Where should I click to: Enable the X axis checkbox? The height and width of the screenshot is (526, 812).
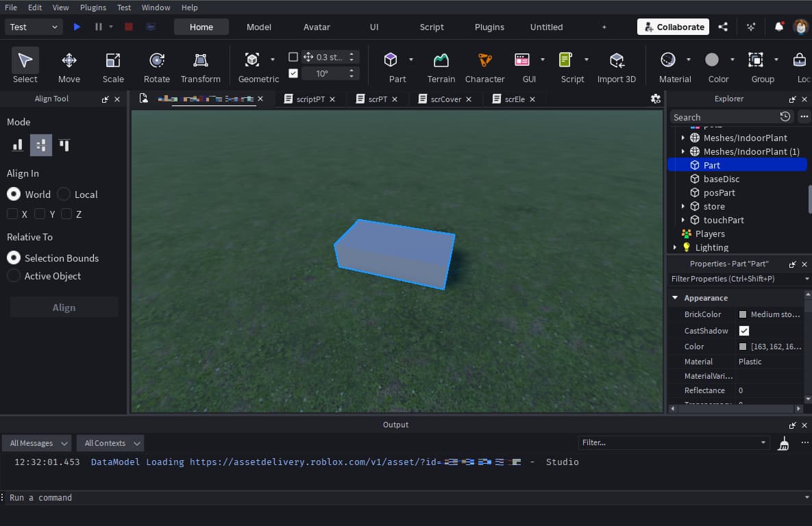coord(12,214)
